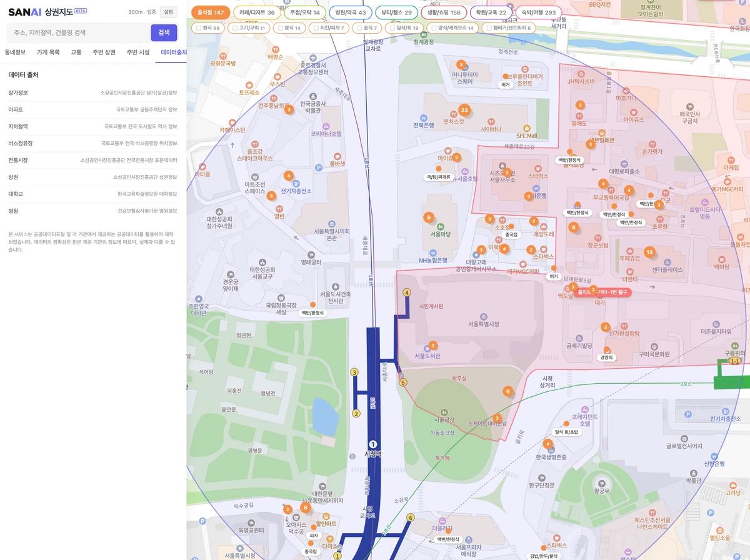Viewport: 750px width, 560px height.
Task: Click the yellow exit 6 marker near 더플라자
Action: click(411, 517)
